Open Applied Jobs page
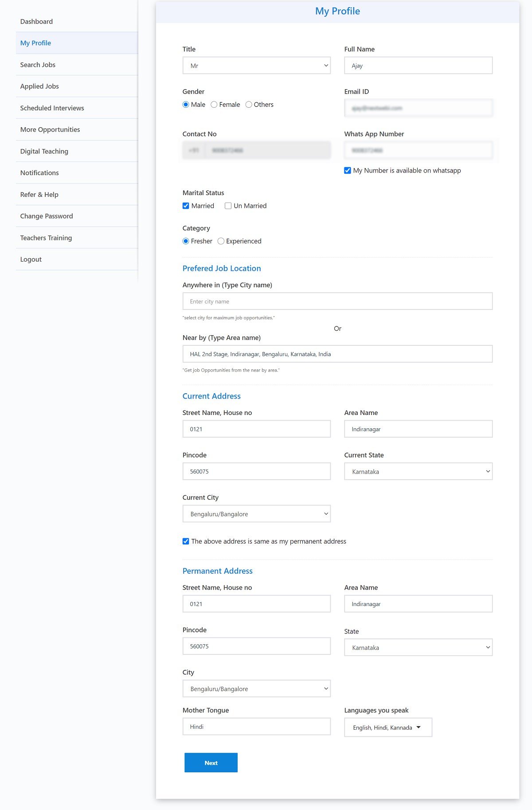 (x=77, y=86)
